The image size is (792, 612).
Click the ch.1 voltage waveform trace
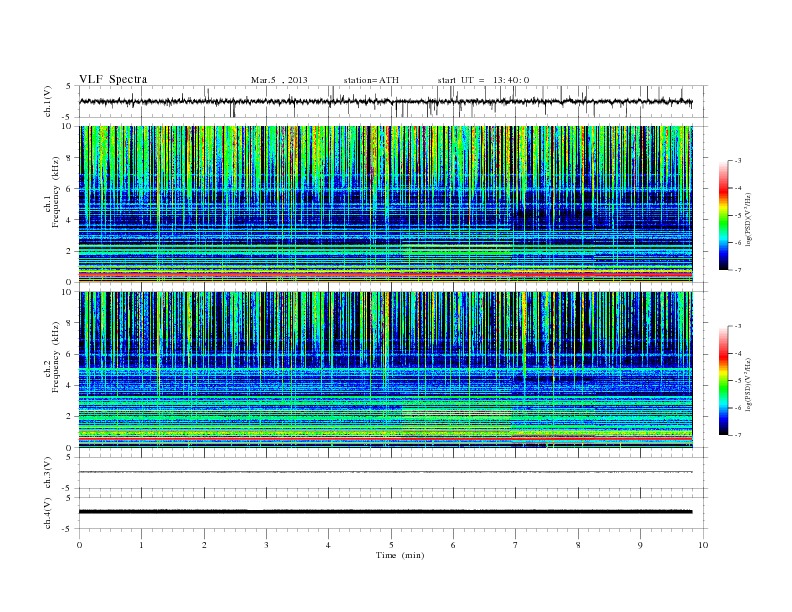[386, 101]
